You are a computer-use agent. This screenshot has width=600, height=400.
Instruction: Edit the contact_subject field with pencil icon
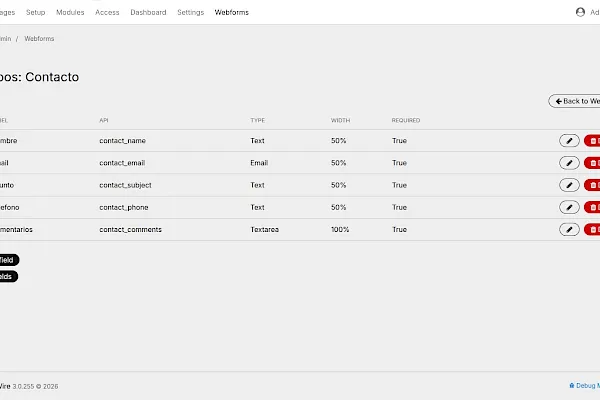(x=569, y=185)
